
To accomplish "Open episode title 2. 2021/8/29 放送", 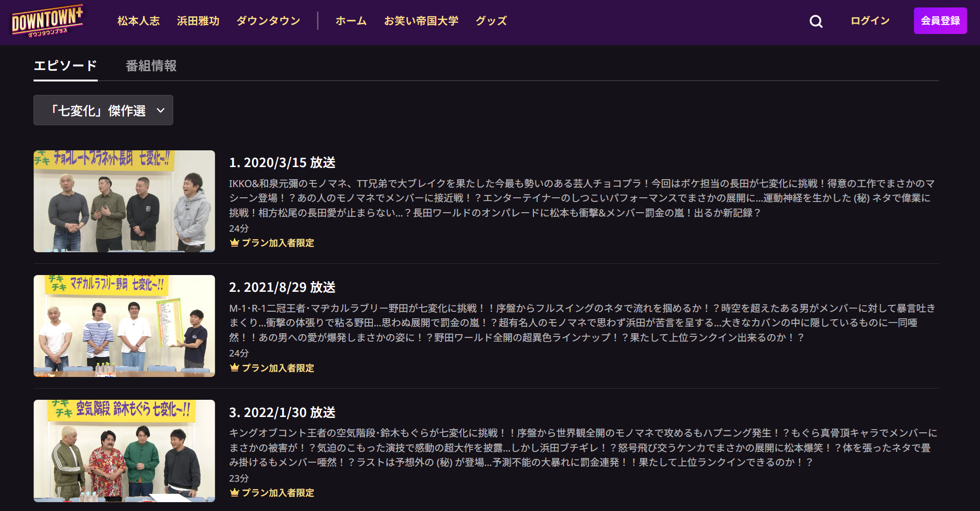I will [x=282, y=287].
